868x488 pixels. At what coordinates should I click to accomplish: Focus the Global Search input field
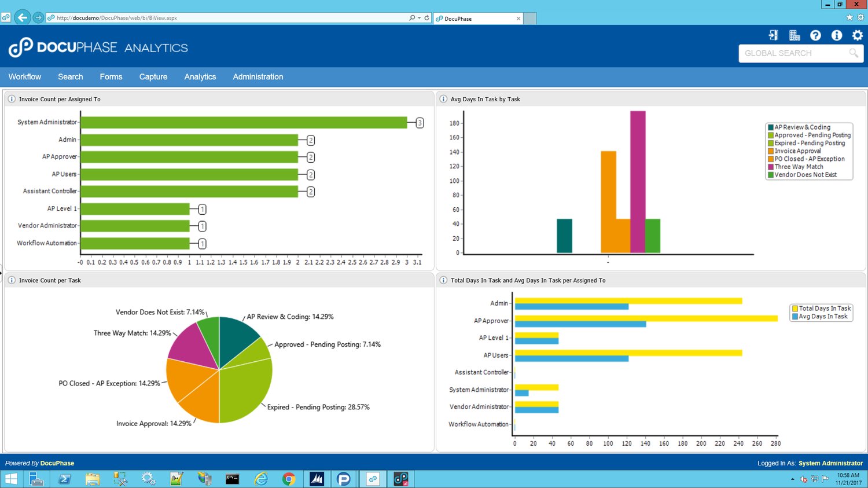pos(793,53)
